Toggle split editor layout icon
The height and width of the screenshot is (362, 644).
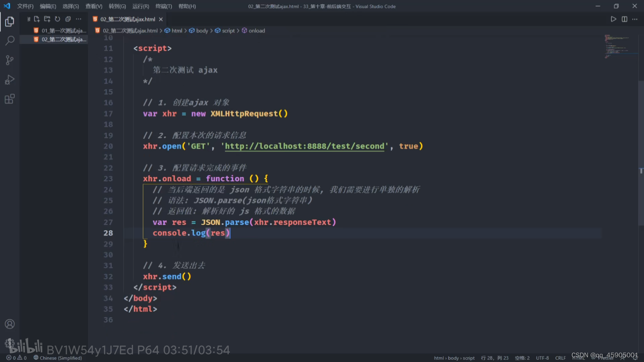coord(624,19)
